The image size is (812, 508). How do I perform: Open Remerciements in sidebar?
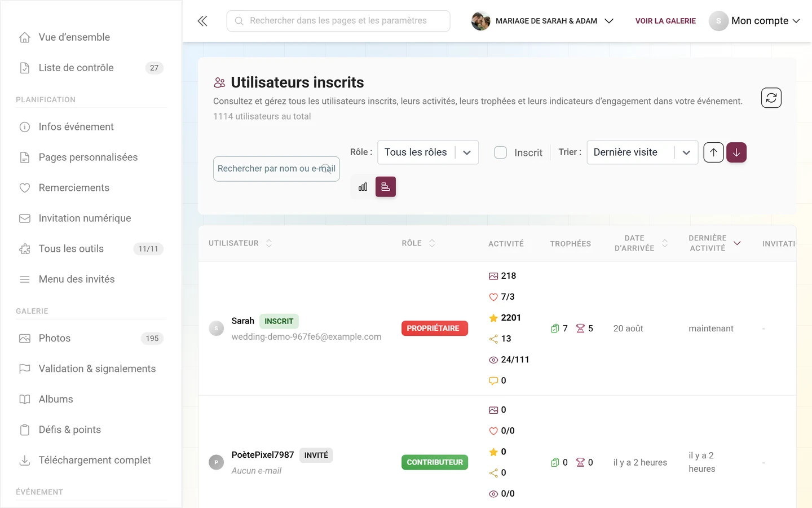(91, 188)
